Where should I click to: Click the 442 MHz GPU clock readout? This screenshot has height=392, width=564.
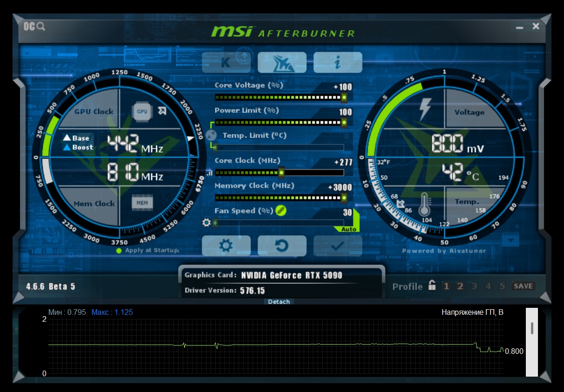point(135,144)
